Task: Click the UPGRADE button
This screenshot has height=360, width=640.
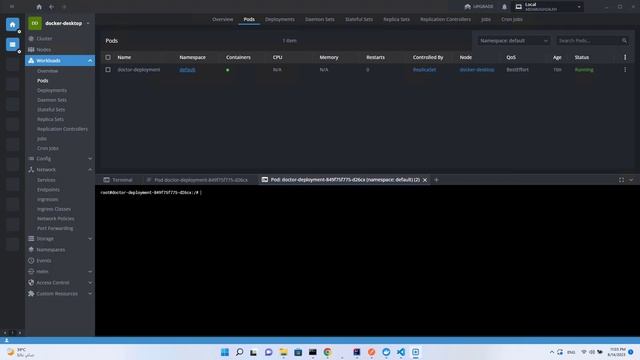Action: point(479,7)
